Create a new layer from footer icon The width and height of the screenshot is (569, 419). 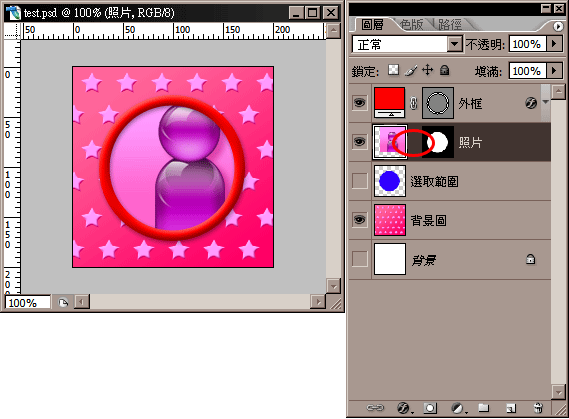(511, 408)
